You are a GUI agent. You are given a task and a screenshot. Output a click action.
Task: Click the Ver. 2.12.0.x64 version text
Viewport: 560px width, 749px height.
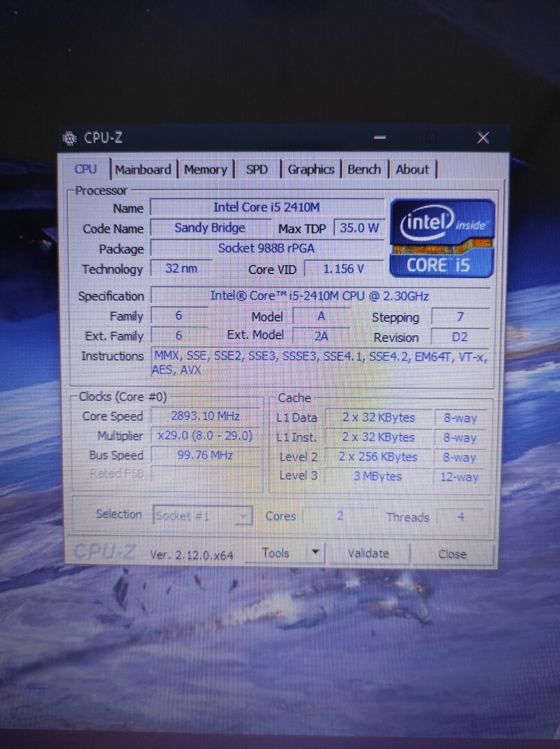pyautogui.click(x=191, y=555)
